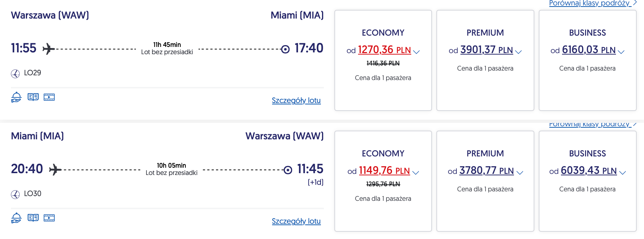Image resolution: width=644 pixels, height=239 pixels.
Task: Expand Premium fare 3901,37 PLN options
Action: pyautogui.click(x=518, y=52)
